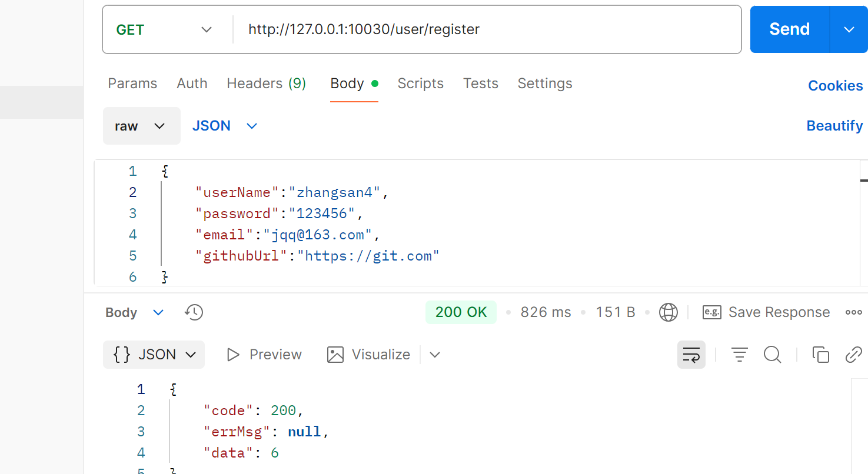Open the raw body type dropdown
The image size is (868, 474).
point(142,126)
